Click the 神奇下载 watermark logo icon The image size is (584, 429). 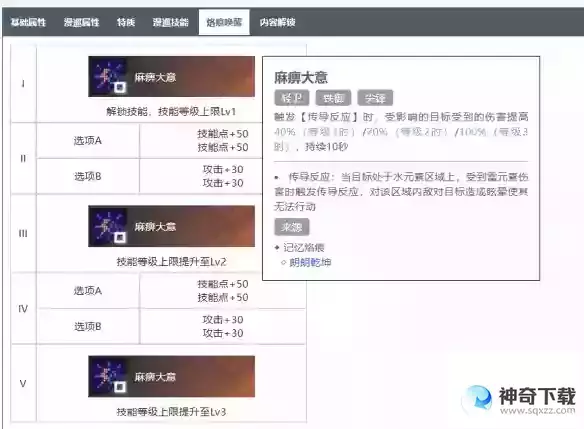[x=477, y=400]
